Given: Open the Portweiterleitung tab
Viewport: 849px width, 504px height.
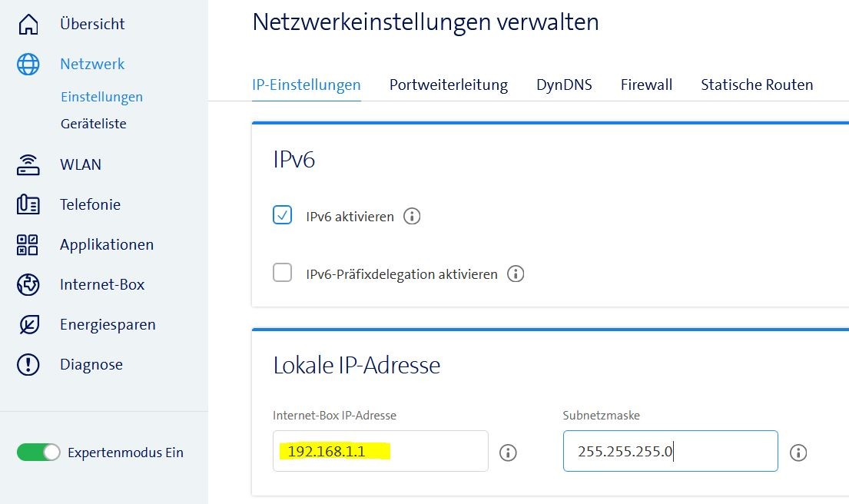Looking at the screenshot, I should pyautogui.click(x=449, y=85).
